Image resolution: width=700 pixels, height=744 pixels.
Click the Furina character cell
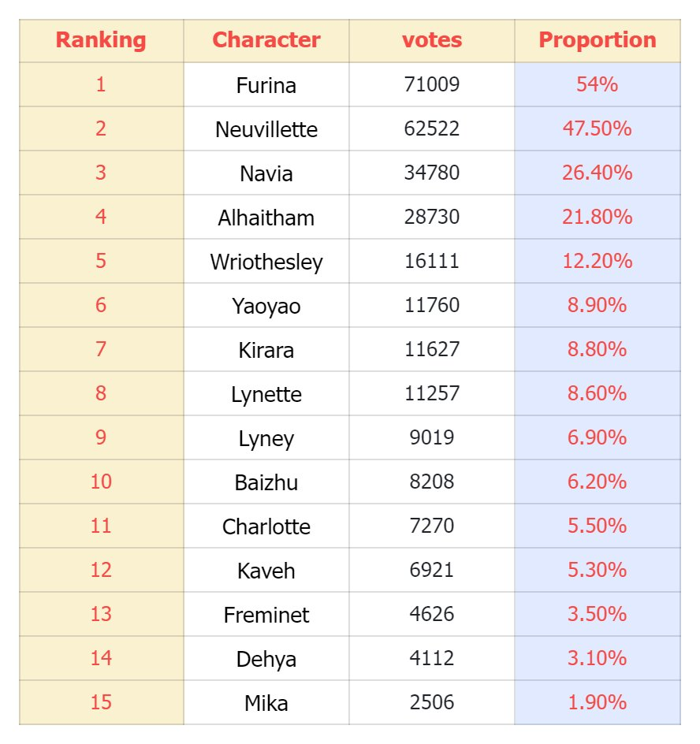coord(266,84)
